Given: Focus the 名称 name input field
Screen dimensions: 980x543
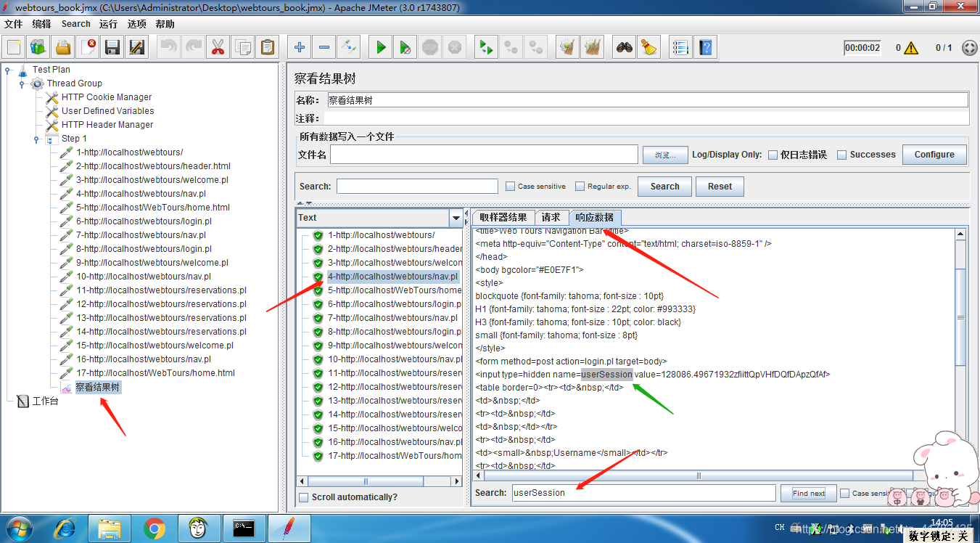Looking at the screenshot, I should pos(648,100).
